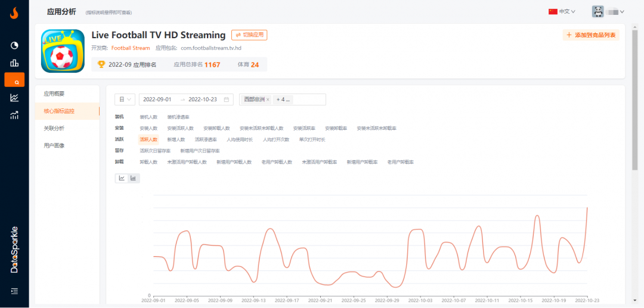Pick the 老用户卸载率 metric
The image size is (644, 308).
[401, 162]
